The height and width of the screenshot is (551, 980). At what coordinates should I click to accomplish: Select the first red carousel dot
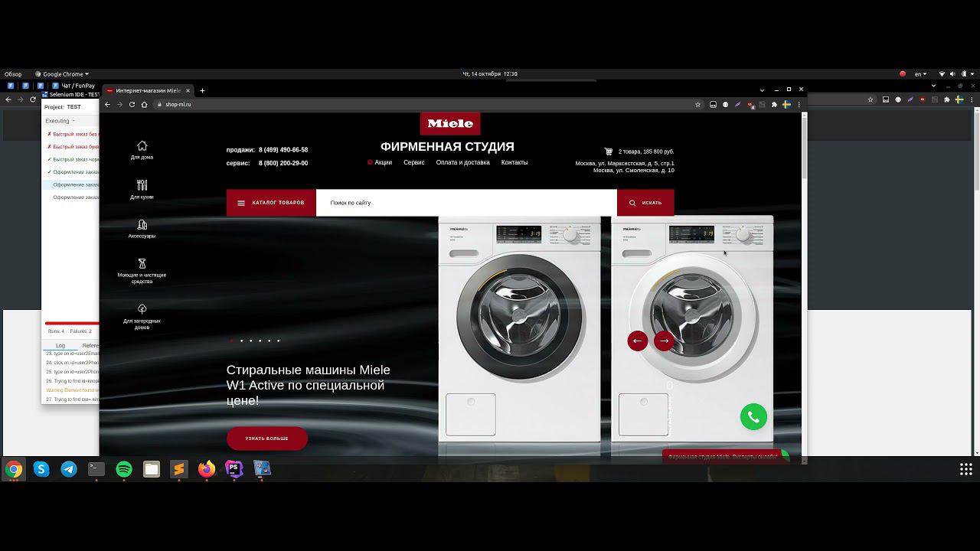[x=232, y=341]
